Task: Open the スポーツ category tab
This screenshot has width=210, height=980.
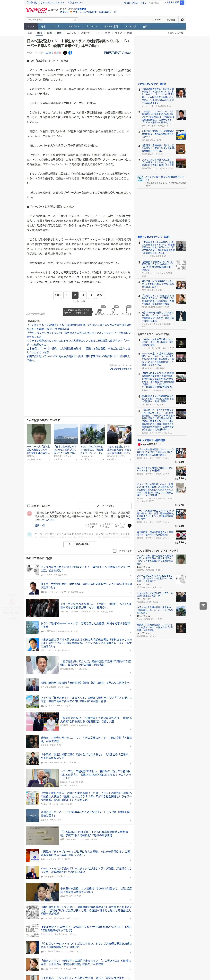Action: point(86,33)
